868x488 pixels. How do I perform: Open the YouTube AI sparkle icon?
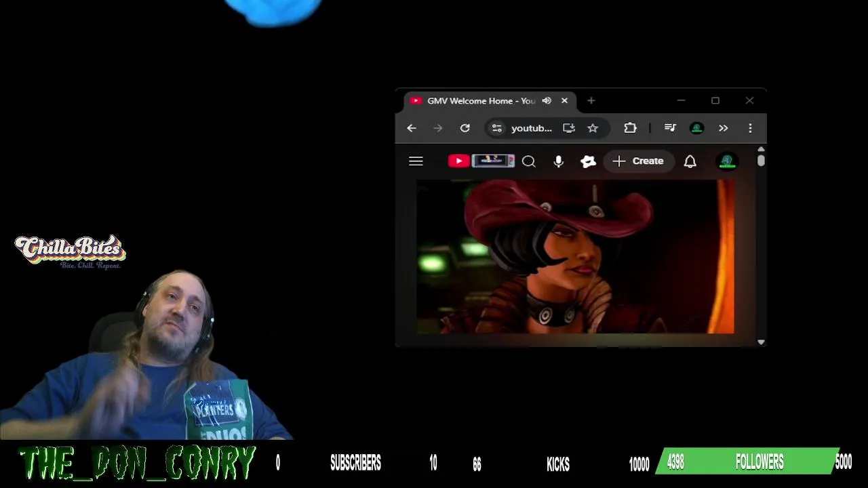(x=588, y=161)
